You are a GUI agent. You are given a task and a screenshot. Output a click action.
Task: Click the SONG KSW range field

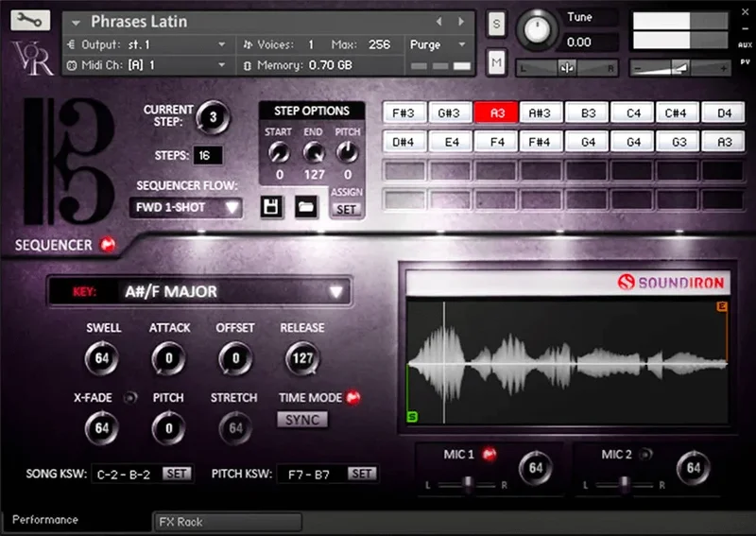pyautogui.click(x=127, y=475)
